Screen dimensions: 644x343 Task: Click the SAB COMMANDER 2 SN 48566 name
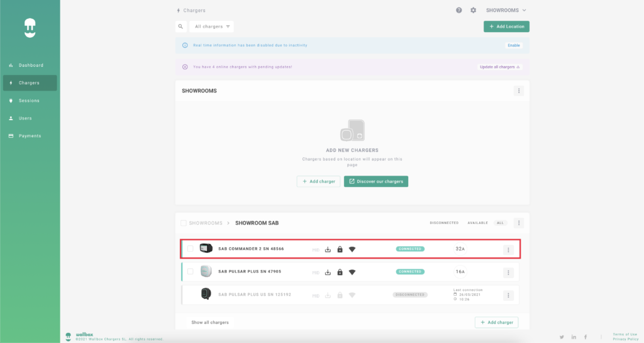pyautogui.click(x=251, y=249)
